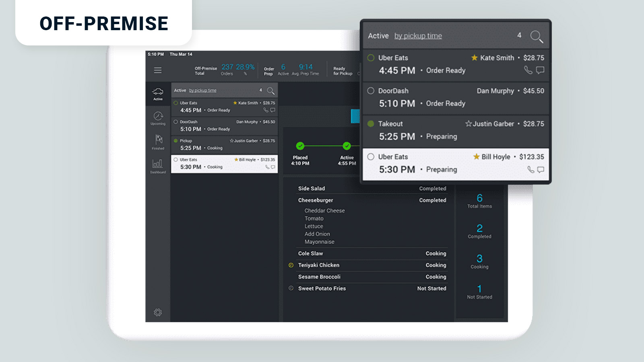Open Dan Murphy's 5:10 PM order in enlarged panel
Screen dimensions: 644x362
(456, 98)
